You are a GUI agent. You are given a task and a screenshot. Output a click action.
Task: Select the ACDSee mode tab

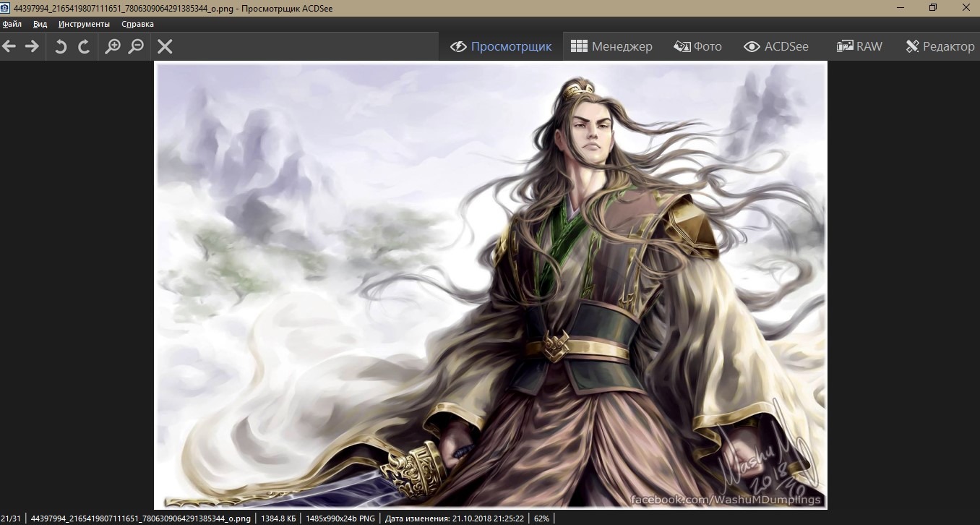coord(776,46)
